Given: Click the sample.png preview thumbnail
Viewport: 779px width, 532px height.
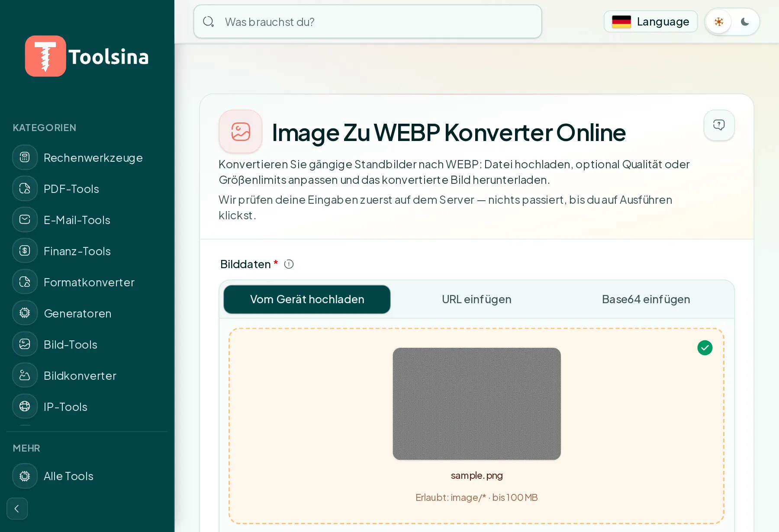Looking at the screenshot, I should click(x=477, y=404).
